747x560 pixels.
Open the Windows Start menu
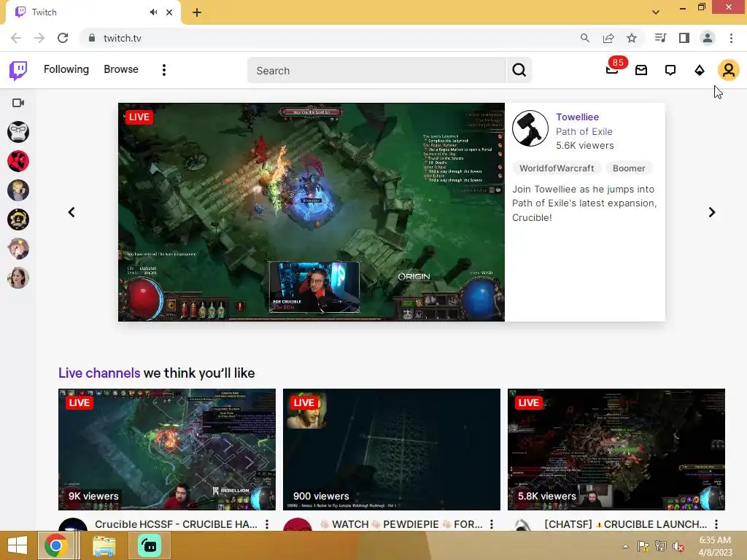click(18, 545)
